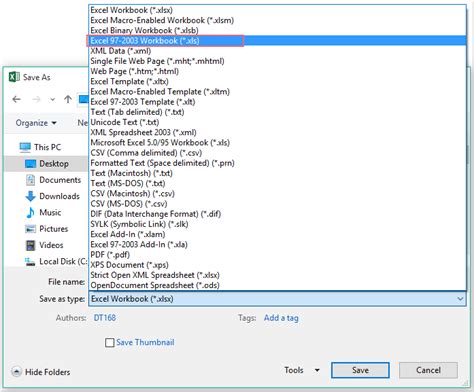Open recent locations chevron
This screenshot has height=392, width=474.
[52, 99]
